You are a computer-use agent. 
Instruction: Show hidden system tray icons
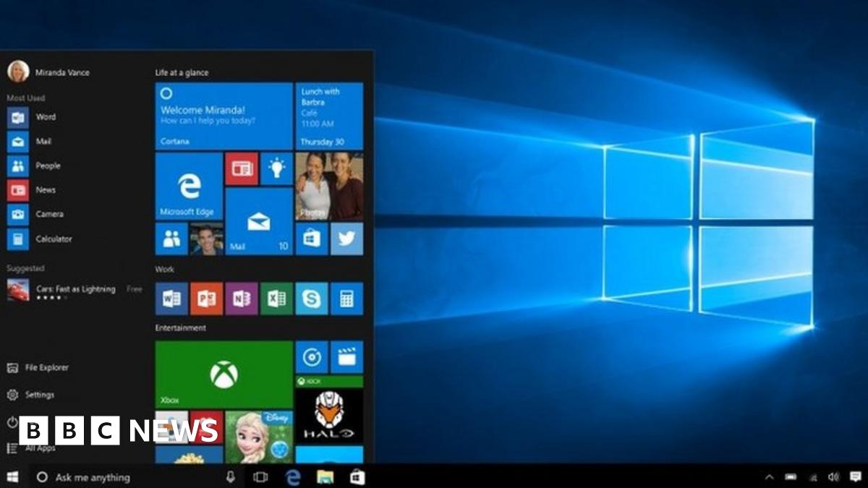coord(769,477)
